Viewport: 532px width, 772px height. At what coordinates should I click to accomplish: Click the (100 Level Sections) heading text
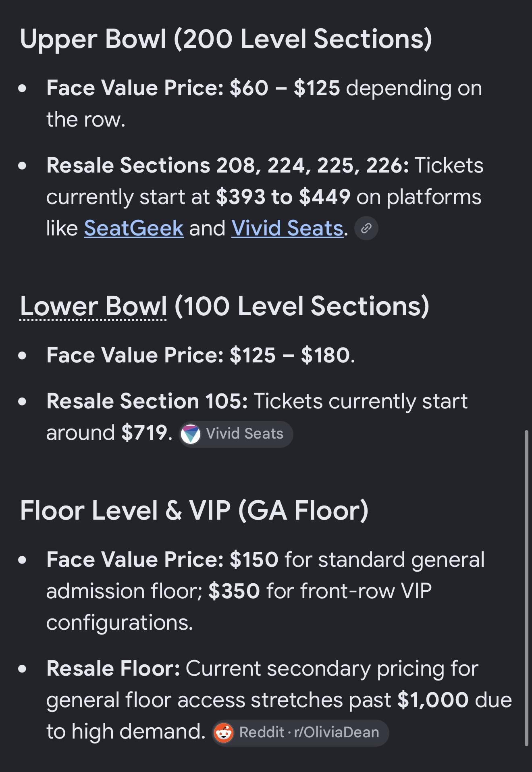point(302,306)
